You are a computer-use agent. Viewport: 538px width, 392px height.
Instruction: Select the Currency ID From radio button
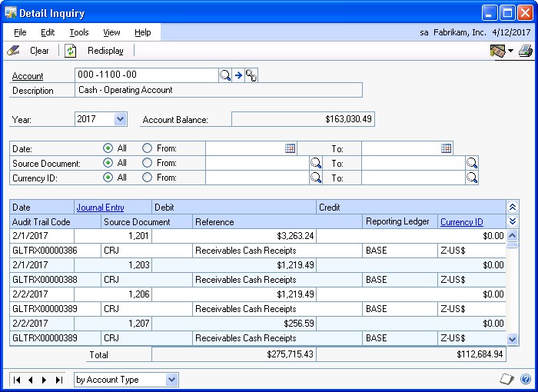click(147, 178)
